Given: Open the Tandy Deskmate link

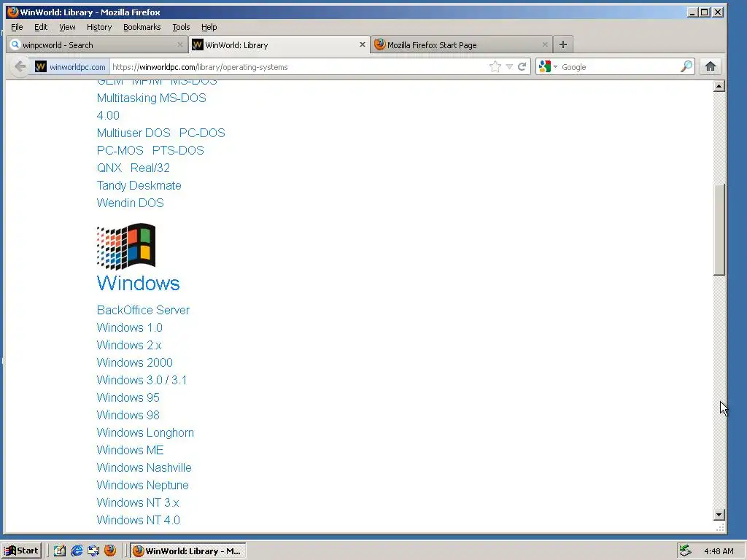Looking at the screenshot, I should (139, 186).
